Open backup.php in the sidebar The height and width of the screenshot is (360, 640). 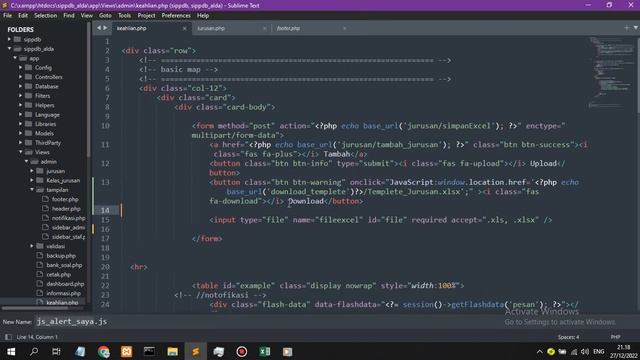coord(61,256)
